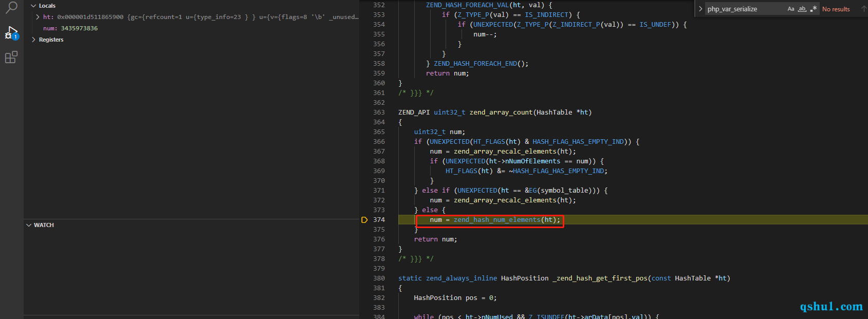Click 'return num;' on line 359
This screenshot has height=319, width=868.
pos(447,73)
